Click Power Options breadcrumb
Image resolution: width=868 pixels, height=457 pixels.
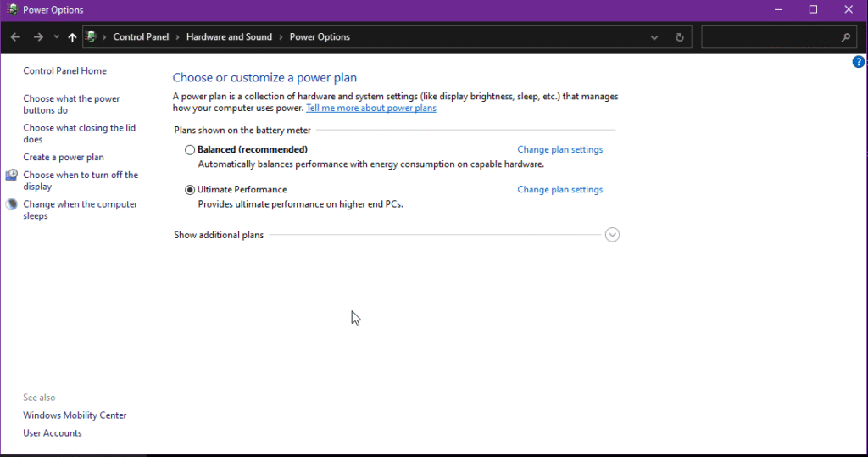[320, 37]
